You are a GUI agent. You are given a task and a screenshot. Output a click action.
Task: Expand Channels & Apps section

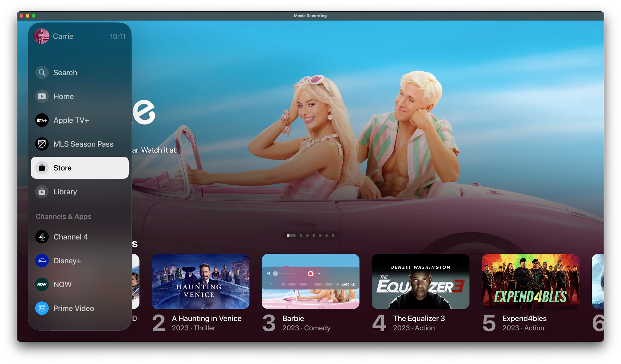click(x=63, y=216)
